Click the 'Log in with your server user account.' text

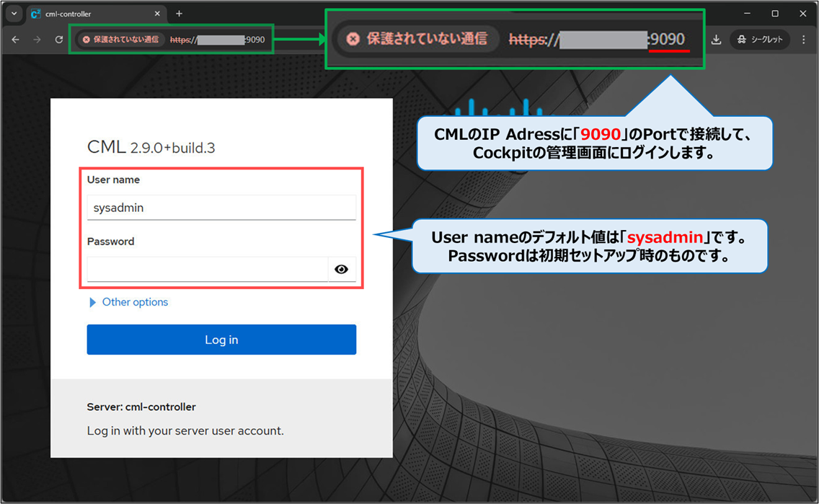185,431
